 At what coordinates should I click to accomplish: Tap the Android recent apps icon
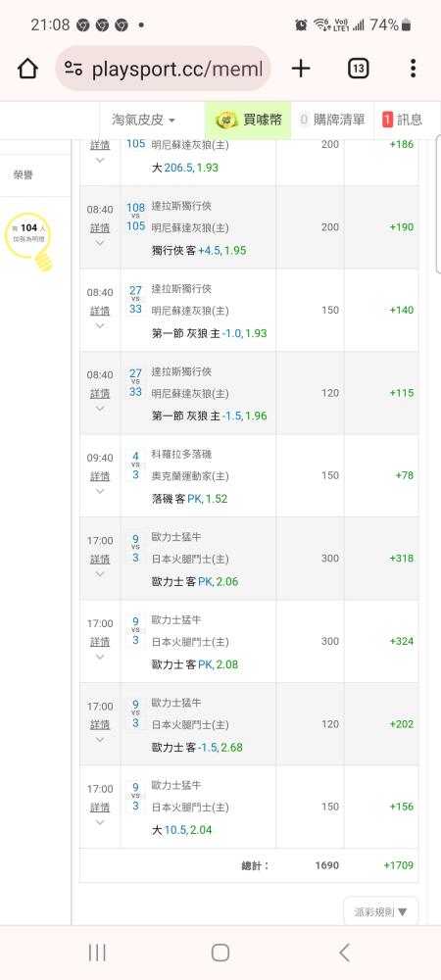click(97, 953)
